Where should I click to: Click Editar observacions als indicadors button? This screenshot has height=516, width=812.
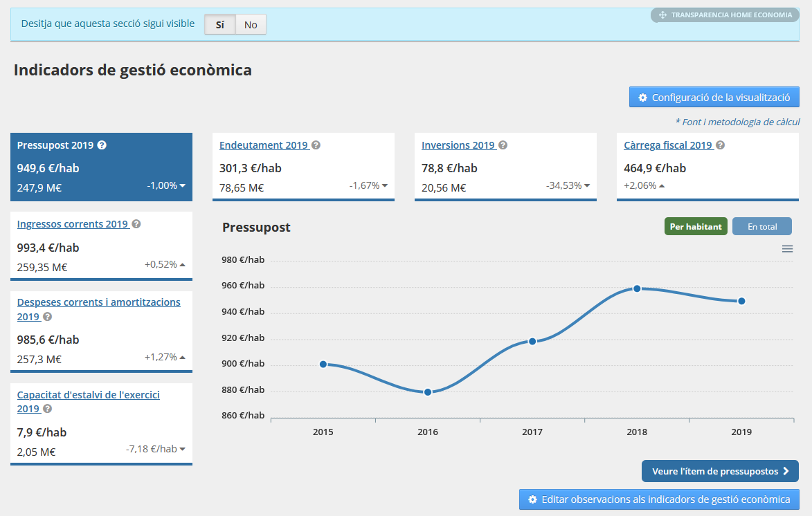click(x=658, y=499)
